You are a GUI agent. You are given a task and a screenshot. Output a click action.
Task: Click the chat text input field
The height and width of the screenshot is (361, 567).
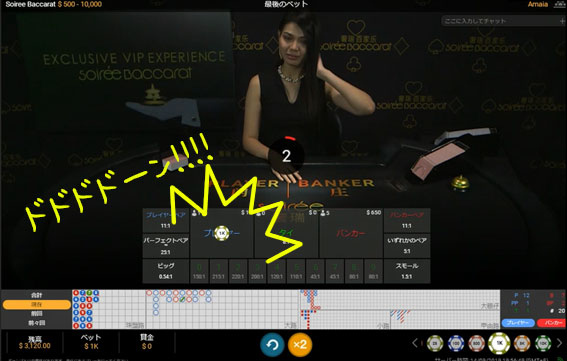pyautogui.click(x=500, y=21)
